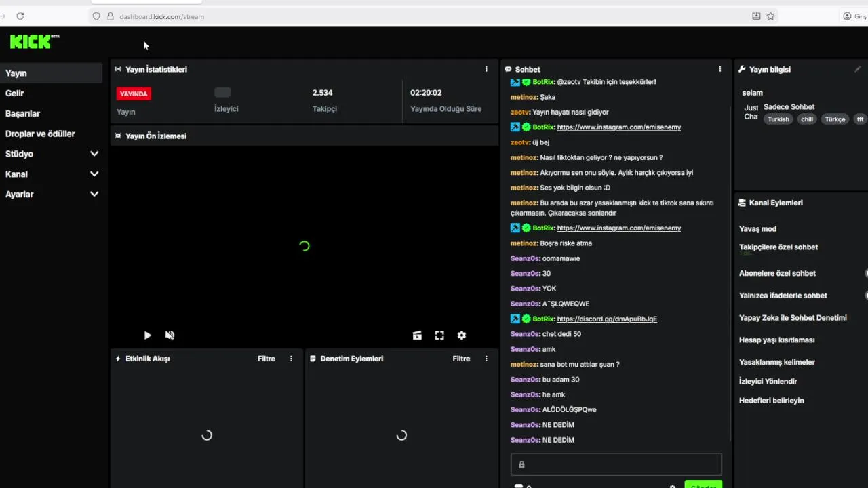Click zeotv in 'Yayın hayatı nasıl gidiyor' message
The height and width of the screenshot is (488, 868).
(519, 113)
